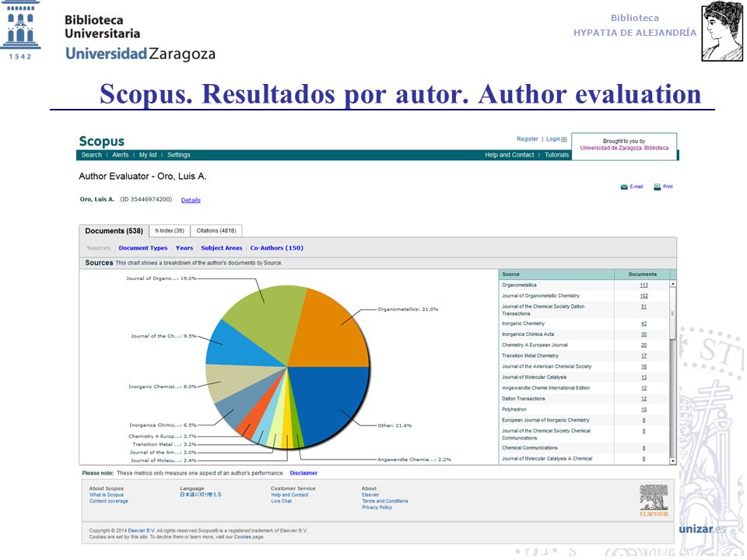Click the Login plus icon
This screenshot has width=747, height=560.
(x=564, y=139)
